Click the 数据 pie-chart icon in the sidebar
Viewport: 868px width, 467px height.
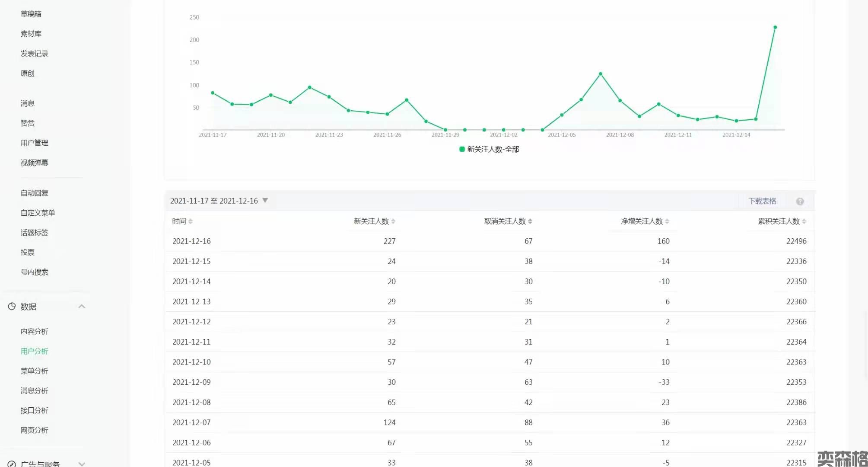tap(12, 306)
